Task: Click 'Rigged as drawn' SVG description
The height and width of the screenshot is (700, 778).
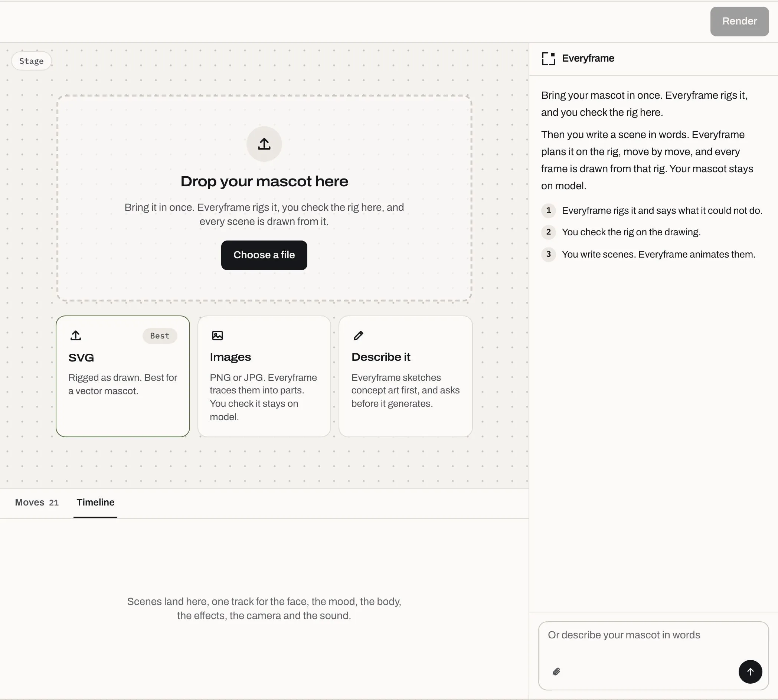Action: pyautogui.click(x=123, y=384)
